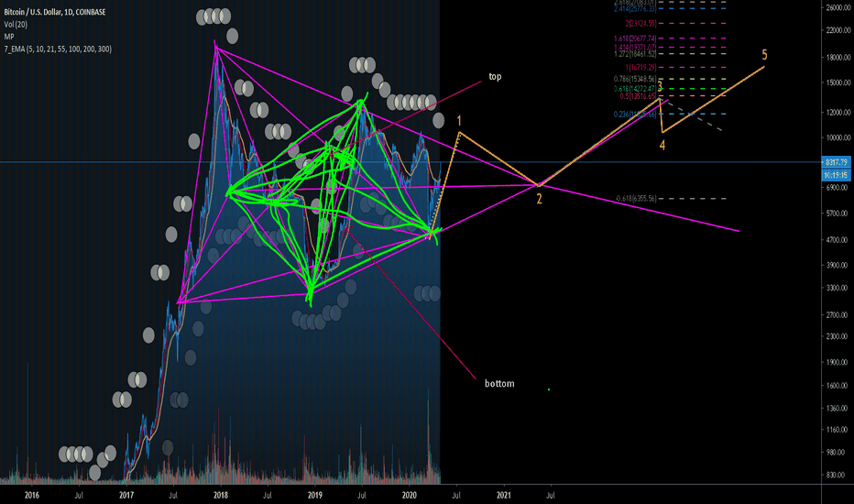Select the orange wave label 2
This screenshot has height=504, width=854.
539,199
